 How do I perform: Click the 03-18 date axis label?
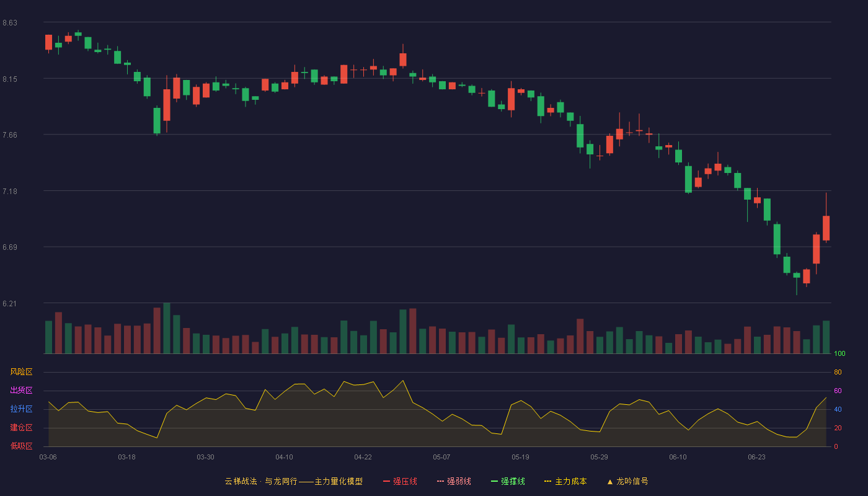point(127,457)
